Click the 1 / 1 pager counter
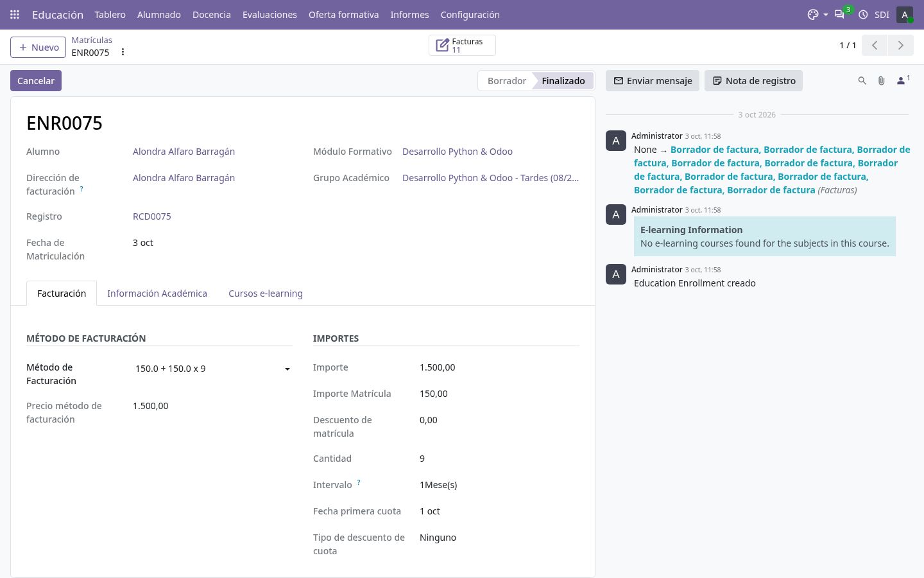Viewport: 924px width, 578px height. tap(848, 45)
